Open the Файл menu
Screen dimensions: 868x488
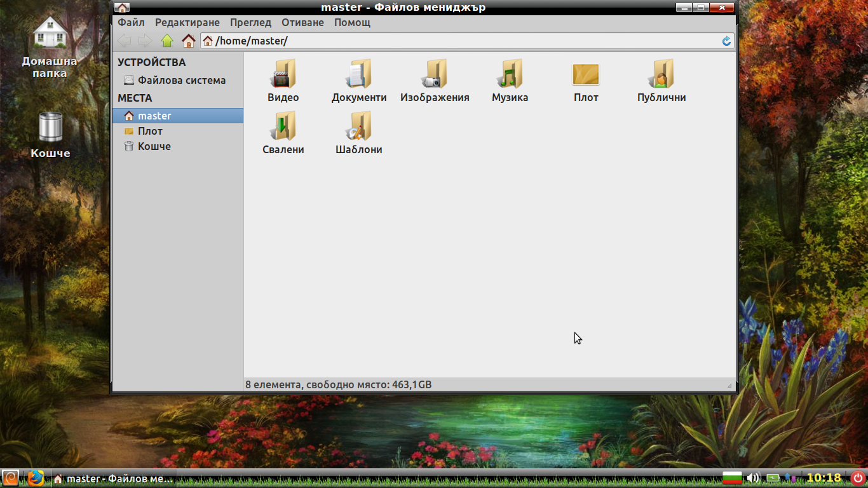click(131, 22)
